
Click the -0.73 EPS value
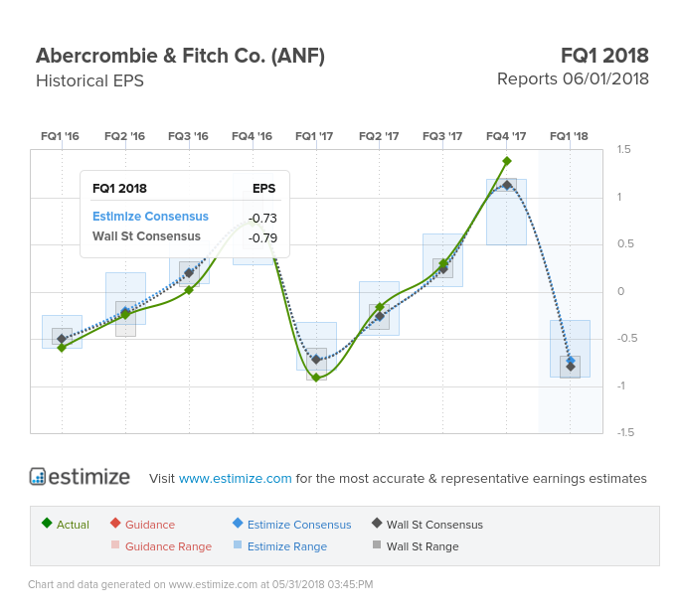[x=262, y=218]
